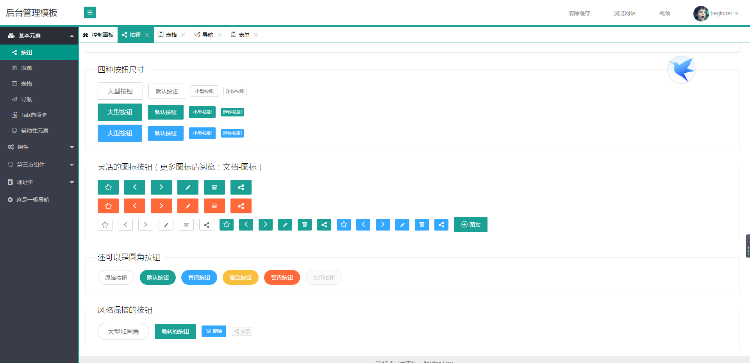Click the small green share icon button
Screen dimensions: 750x363
click(324, 224)
